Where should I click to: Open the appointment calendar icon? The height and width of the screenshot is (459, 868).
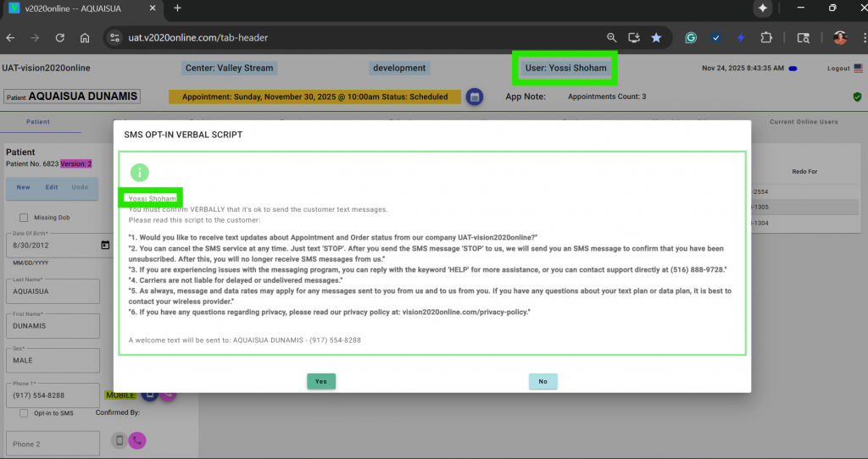pos(475,97)
